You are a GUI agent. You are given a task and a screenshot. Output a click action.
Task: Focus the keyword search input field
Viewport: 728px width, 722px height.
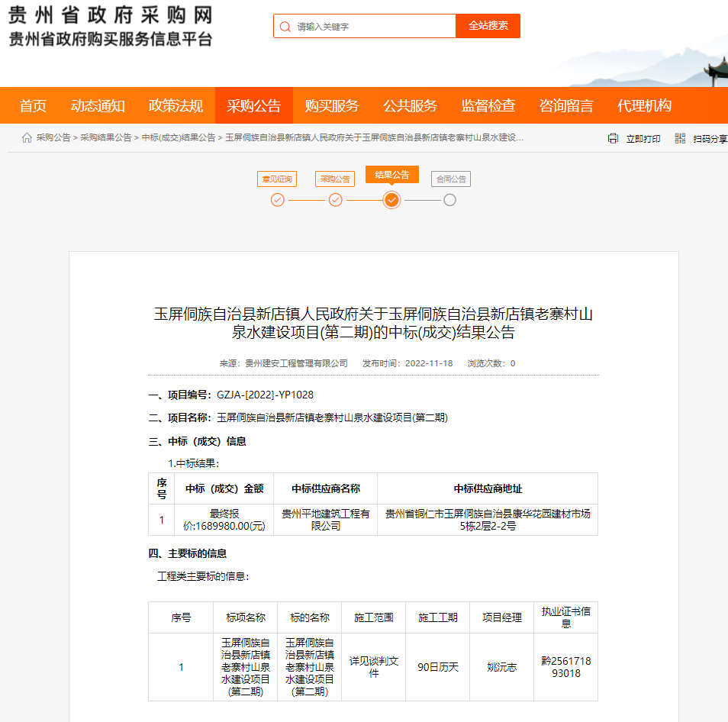pyautogui.click(x=365, y=26)
